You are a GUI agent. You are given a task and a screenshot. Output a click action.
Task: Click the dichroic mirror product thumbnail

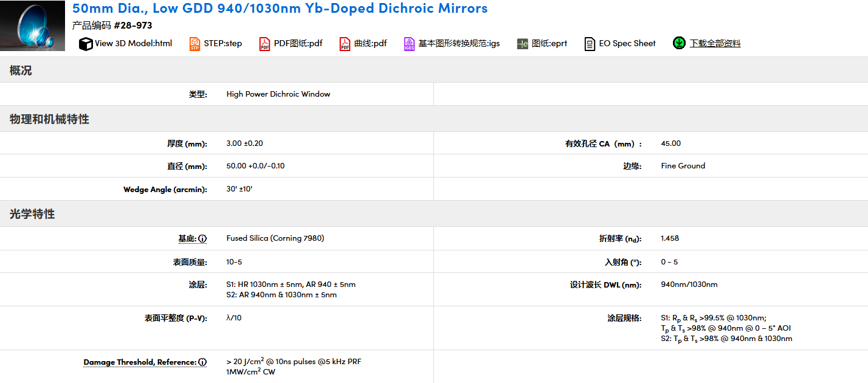(x=32, y=26)
